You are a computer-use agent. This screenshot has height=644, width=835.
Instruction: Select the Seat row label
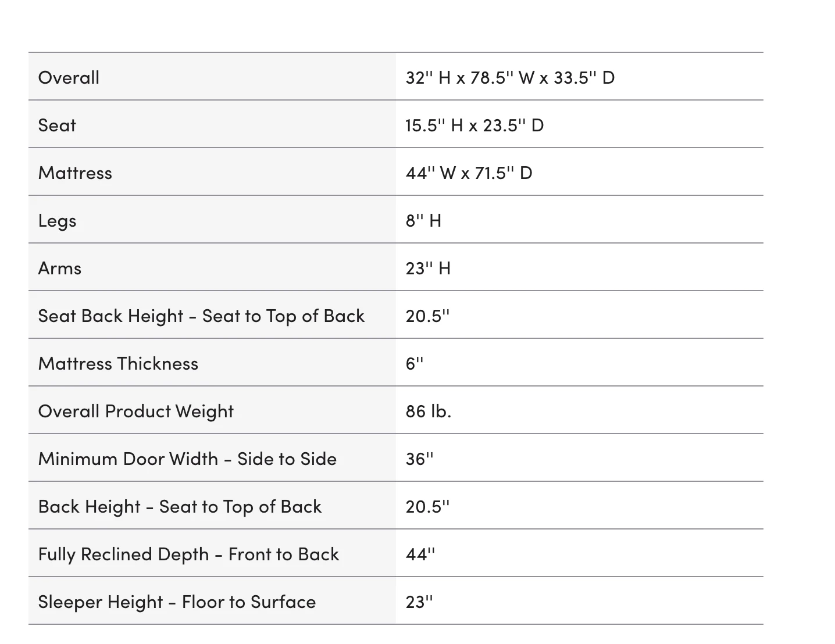pos(57,125)
